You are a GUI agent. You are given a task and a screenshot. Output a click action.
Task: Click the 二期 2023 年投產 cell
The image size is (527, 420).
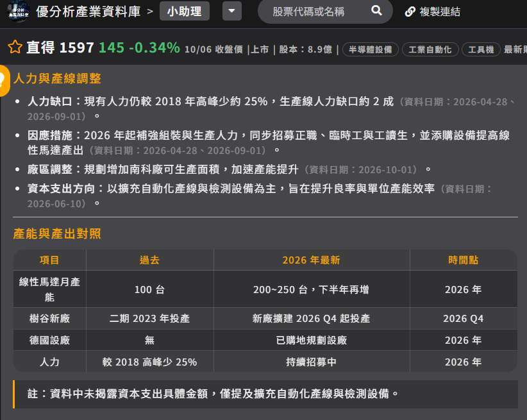pyautogui.click(x=149, y=319)
